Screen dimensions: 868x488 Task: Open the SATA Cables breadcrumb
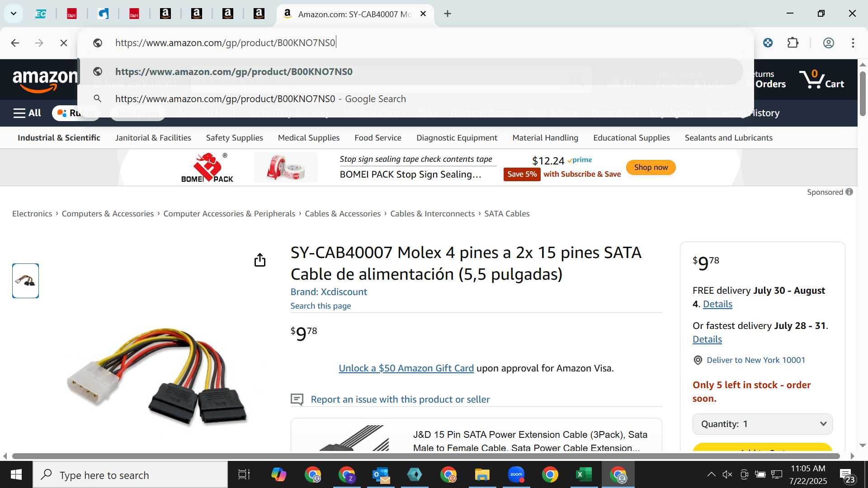507,214
